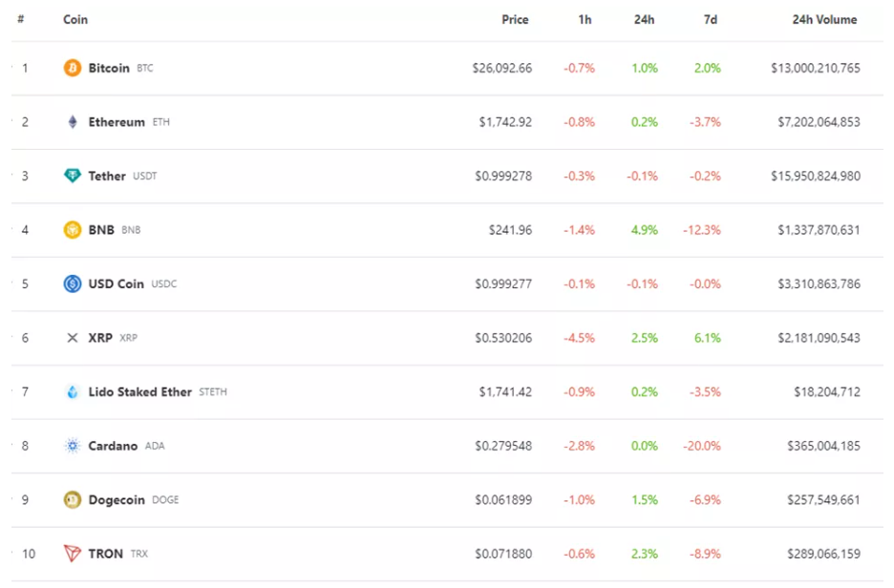Select the Dogecoin name link
This screenshot has height=588, width=894.
(x=117, y=499)
